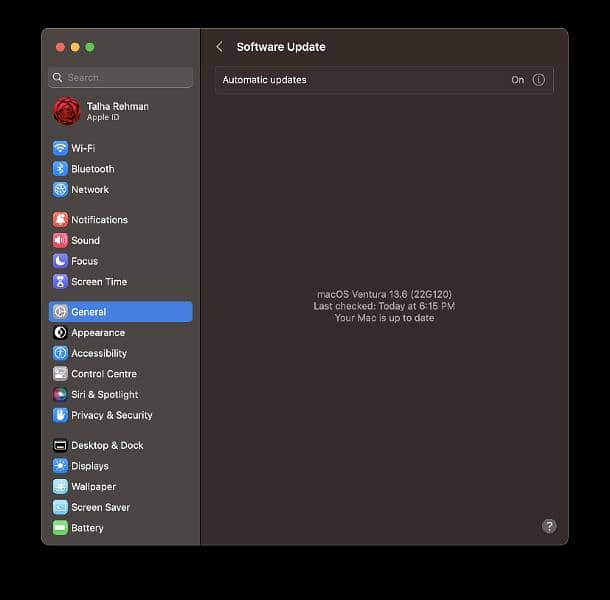610x600 pixels.
Task: Select the Network globe icon
Action: [60, 189]
